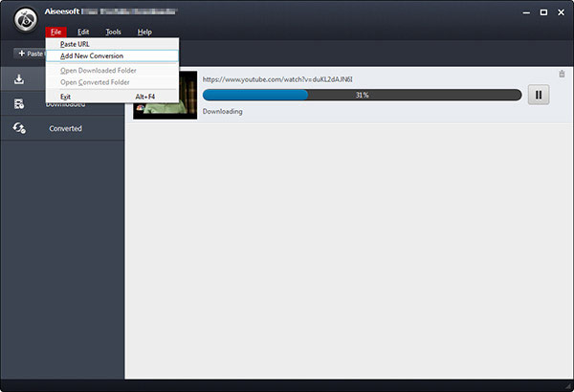Open the Help menu

click(x=144, y=32)
